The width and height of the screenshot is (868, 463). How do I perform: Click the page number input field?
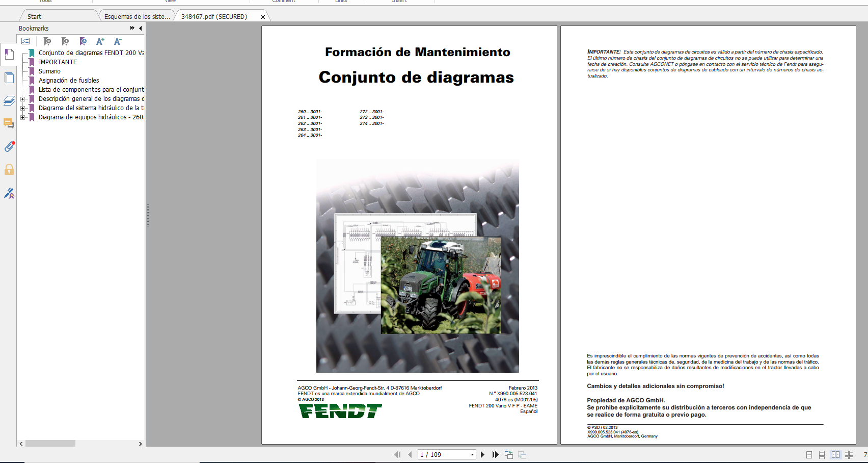[443, 454]
